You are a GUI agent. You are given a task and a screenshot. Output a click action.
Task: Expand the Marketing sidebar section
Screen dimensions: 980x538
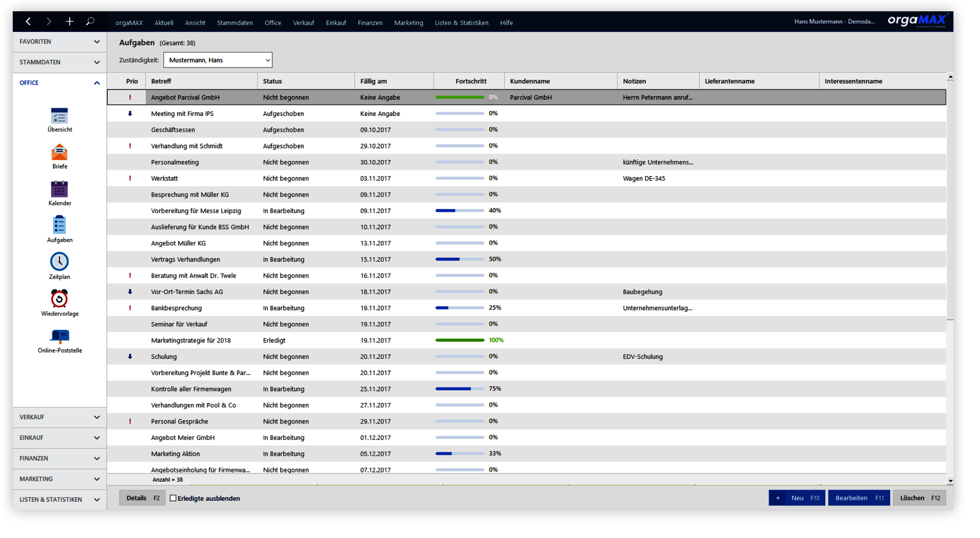point(59,479)
